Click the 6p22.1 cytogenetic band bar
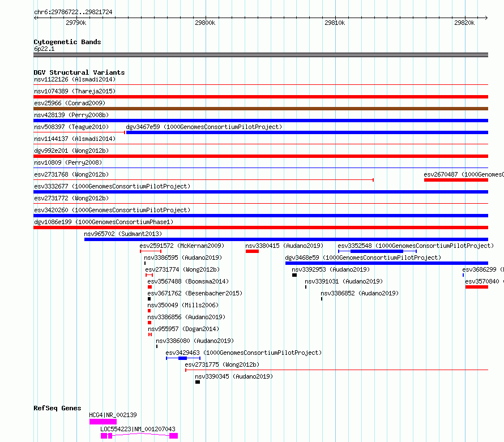The image size is (504, 442). pyautogui.click(x=260, y=55)
